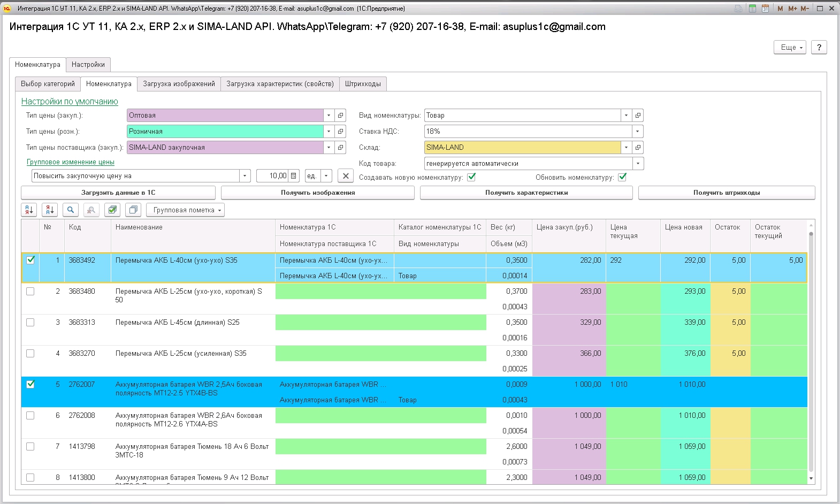This screenshot has height=504, width=840.
Task: Open the Выбор категорий tab
Action: coord(48,84)
